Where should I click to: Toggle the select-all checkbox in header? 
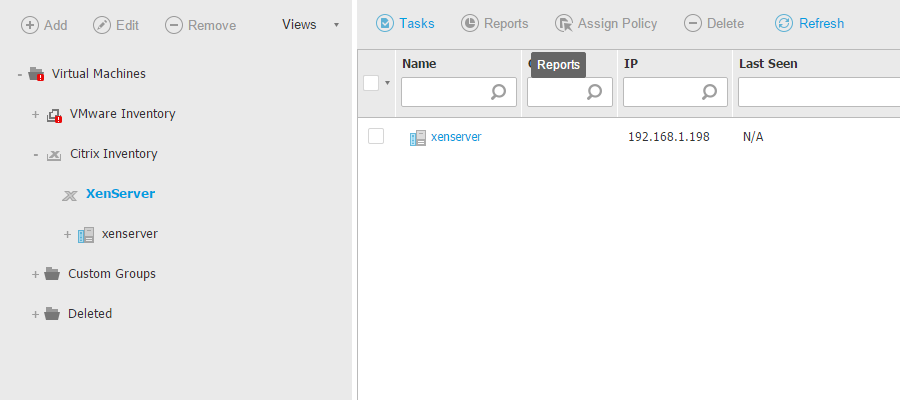(371, 83)
